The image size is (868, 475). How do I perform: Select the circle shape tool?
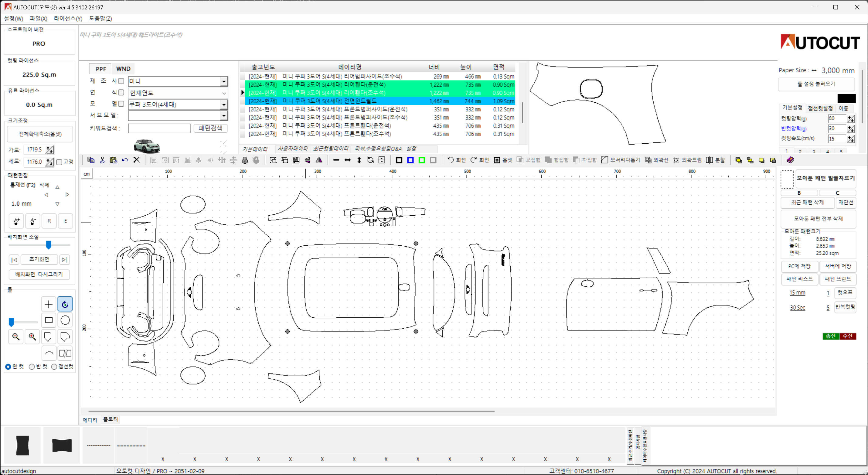pyautogui.click(x=65, y=320)
